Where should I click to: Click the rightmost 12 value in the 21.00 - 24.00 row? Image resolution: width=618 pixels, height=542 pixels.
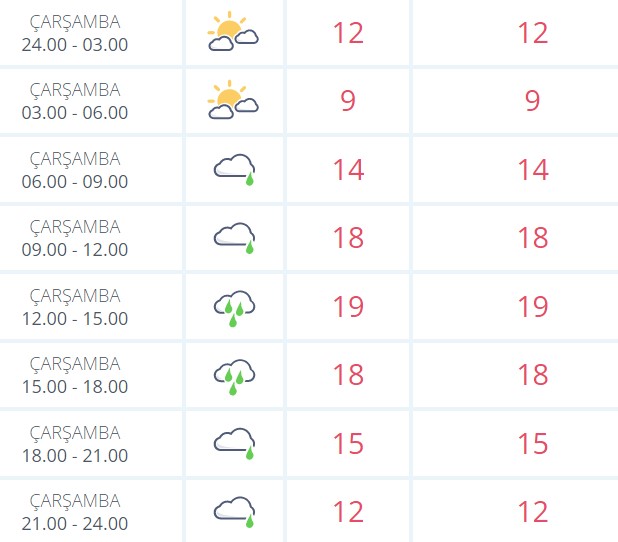click(x=533, y=512)
